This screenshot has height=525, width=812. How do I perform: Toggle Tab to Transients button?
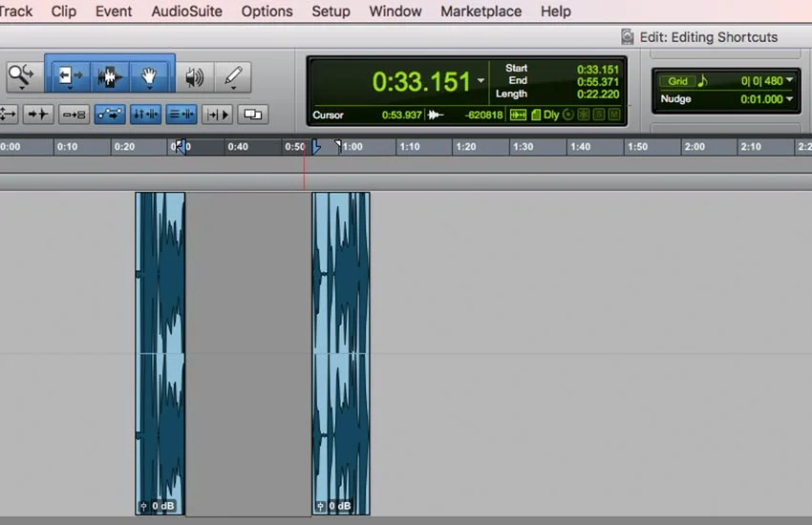[x=38, y=115]
